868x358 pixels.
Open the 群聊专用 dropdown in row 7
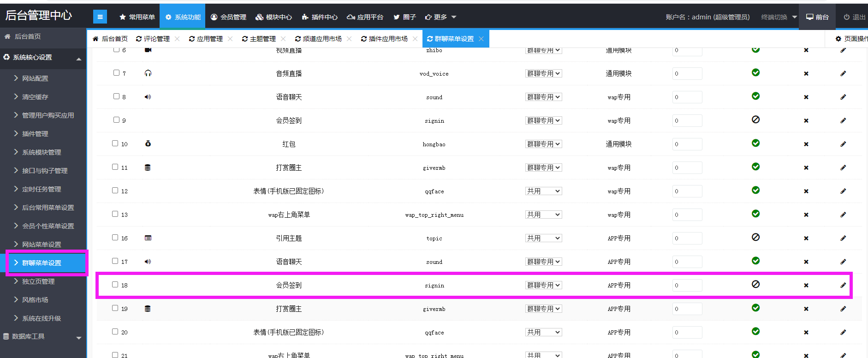point(543,73)
